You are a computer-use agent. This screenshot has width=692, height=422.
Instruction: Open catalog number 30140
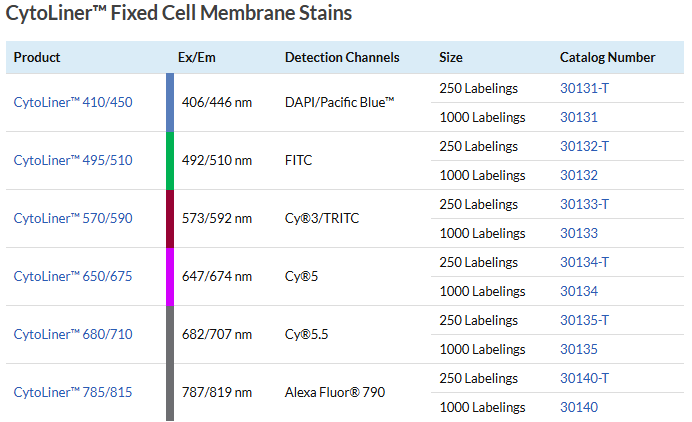click(x=578, y=407)
